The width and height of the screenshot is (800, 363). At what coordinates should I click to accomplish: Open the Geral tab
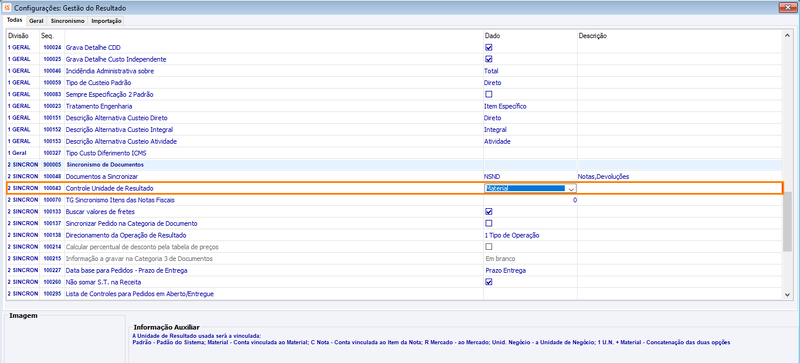pyautogui.click(x=36, y=21)
